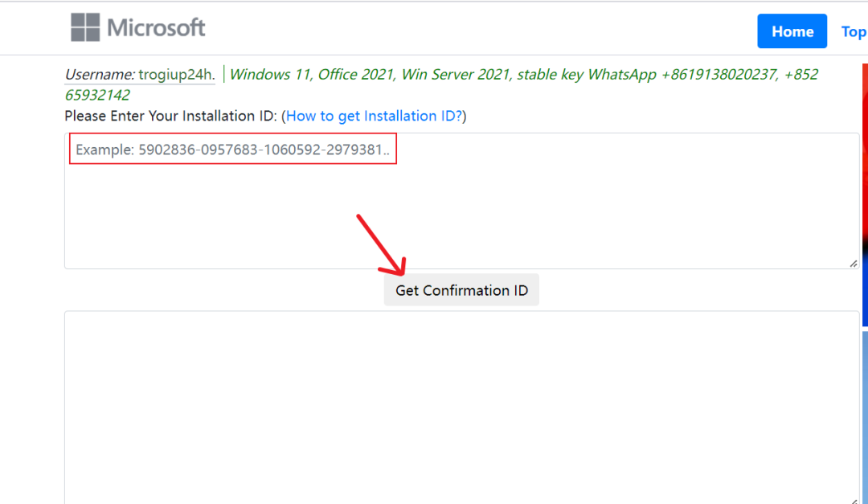Click the lower text area resize handle

pyautogui.click(x=853, y=498)
